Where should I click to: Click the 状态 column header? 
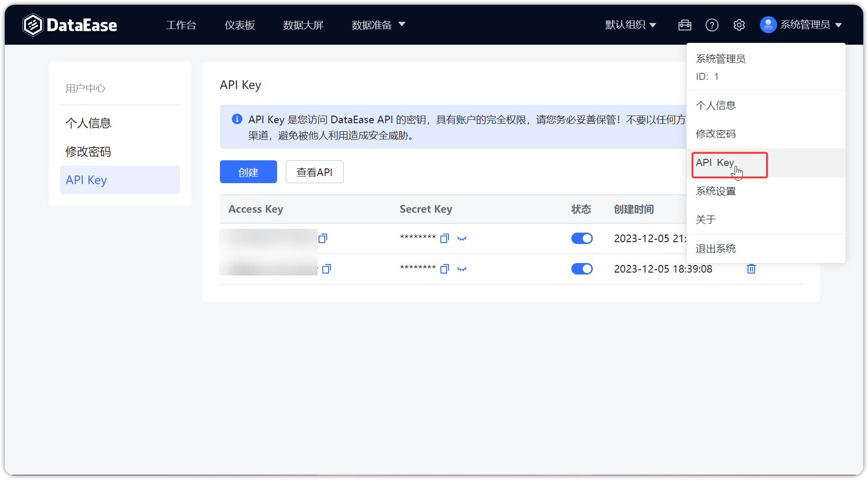click(581, 209)
